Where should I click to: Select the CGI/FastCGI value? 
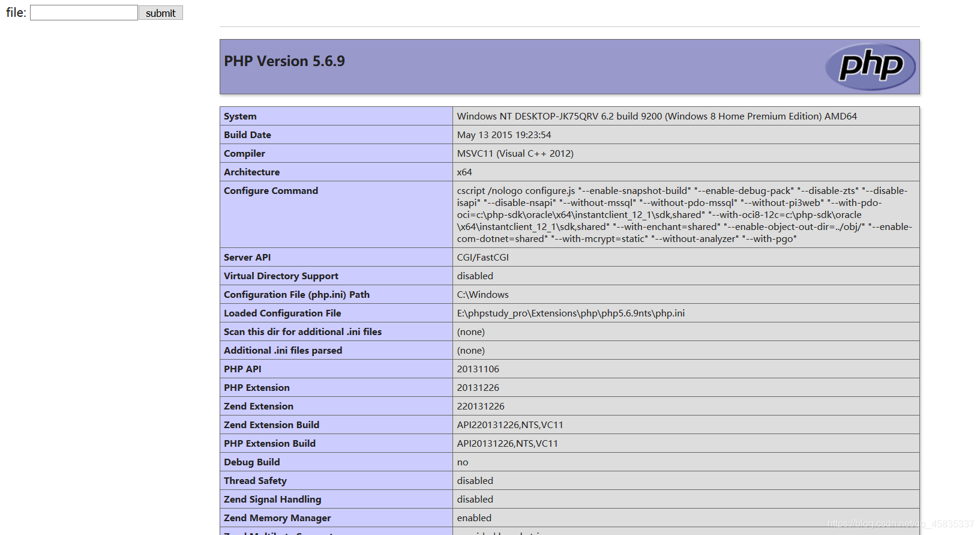tap(482, 258)
